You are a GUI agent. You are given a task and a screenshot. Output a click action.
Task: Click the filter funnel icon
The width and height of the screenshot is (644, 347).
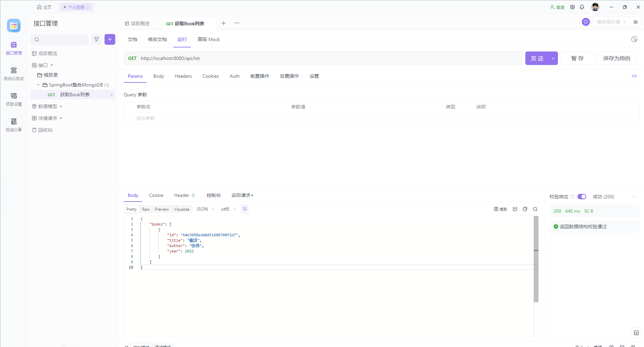96,39
